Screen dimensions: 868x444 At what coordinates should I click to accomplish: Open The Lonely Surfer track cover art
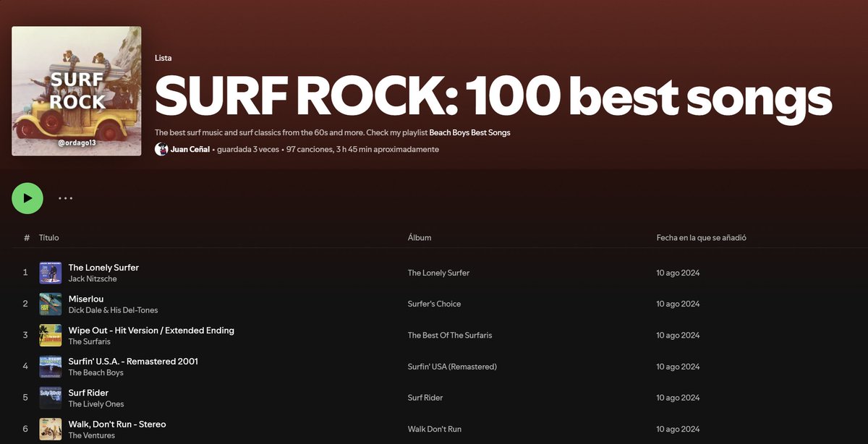(51, 273)
